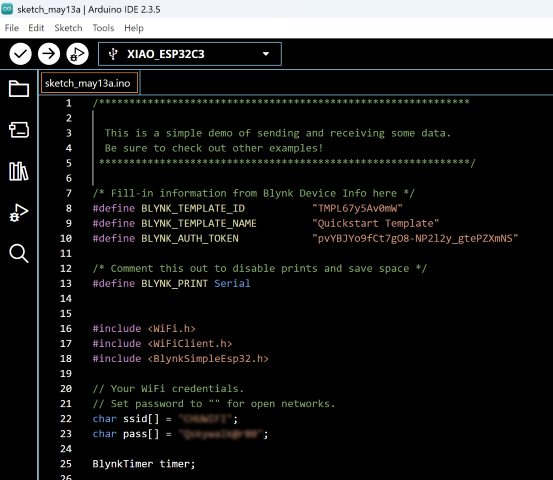The height and width of the screenshot is (480, 553).
Task: Click the USB icon in board selector
Action: tap(113, 54)
